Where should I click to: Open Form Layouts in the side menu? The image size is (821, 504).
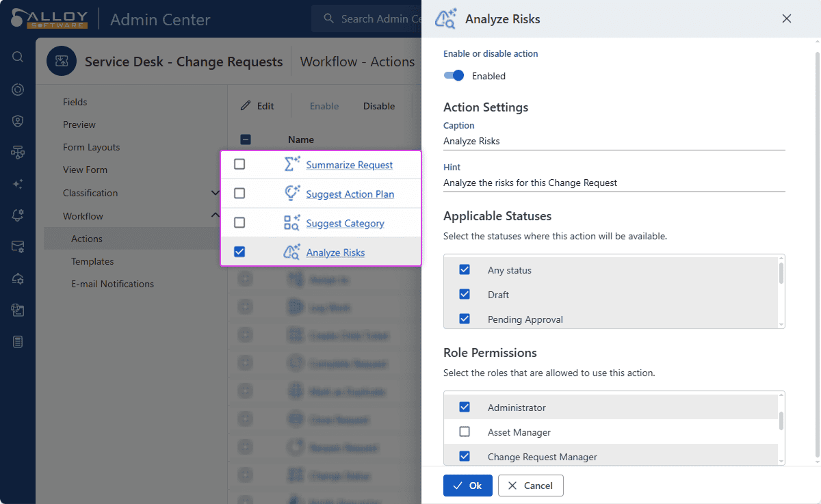(x=91, y=147)
